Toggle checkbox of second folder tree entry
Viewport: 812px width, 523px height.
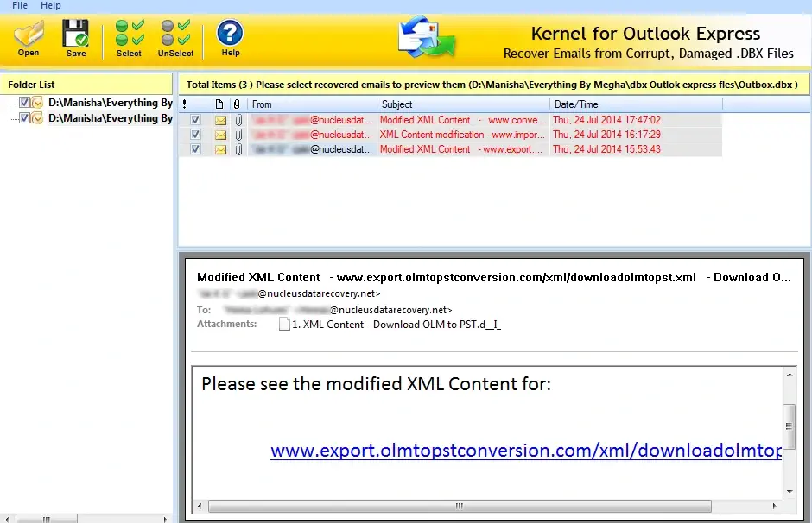[24, 118]
